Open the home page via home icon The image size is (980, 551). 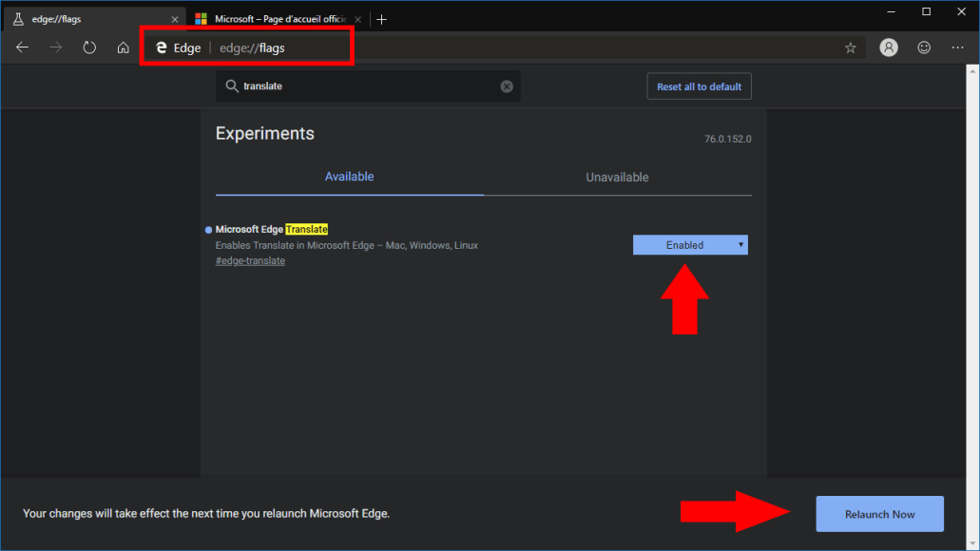(124, 47)
